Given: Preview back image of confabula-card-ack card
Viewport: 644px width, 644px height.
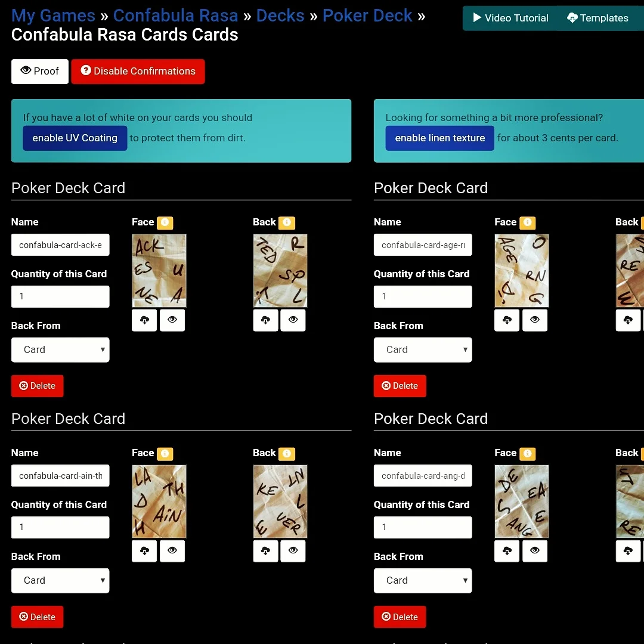Looking at the screenshot, I should tap(293, 320).
